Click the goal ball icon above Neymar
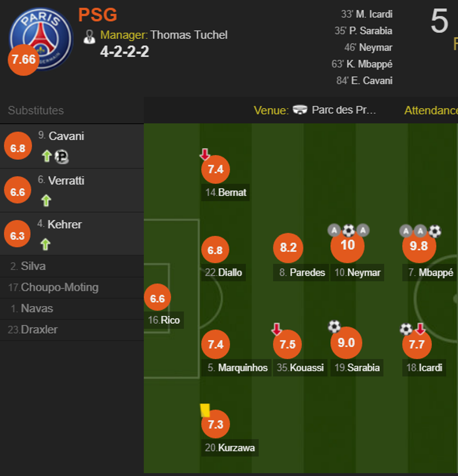Viewport: 458px width, 476px height. [348, 230]
